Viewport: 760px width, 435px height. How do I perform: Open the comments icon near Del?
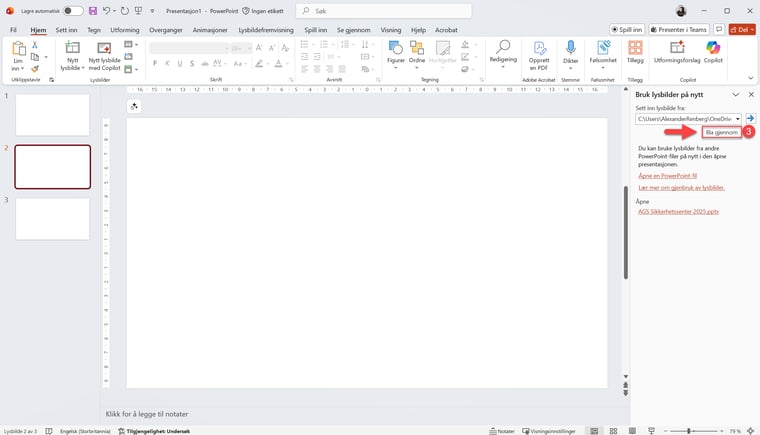click(x=719, y=30)
